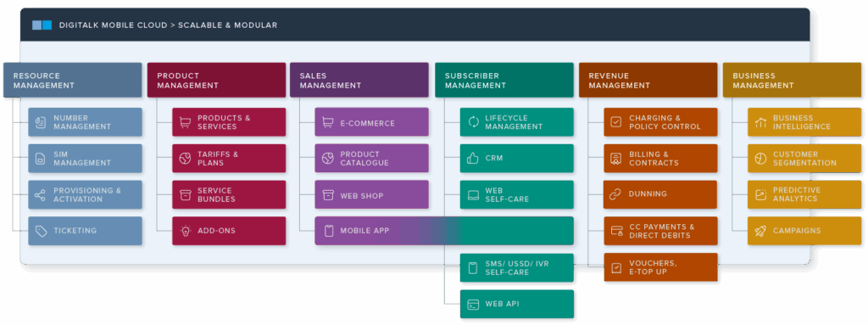The width and height of the screenshot is (868, 325).
Task: Click the Ticketing tag icon
Action: click(x=41, y=232)
